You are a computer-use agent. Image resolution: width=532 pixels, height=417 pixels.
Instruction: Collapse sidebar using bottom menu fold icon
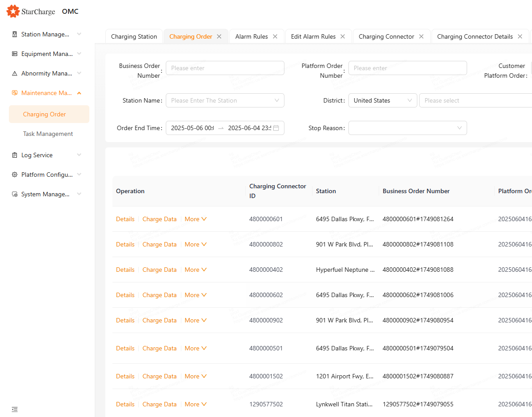tap(15, 409)
